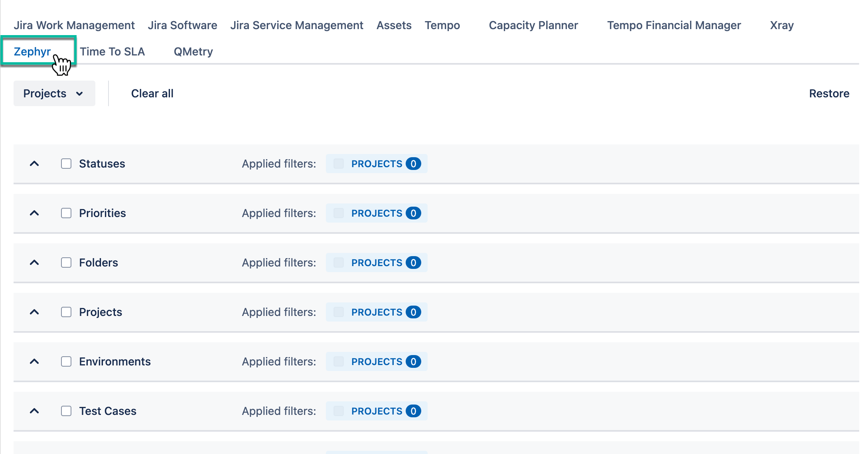This screenshot has height=454, width=868.
Task: Collapse the Environments section chevron
Action: tap(34, 361)
